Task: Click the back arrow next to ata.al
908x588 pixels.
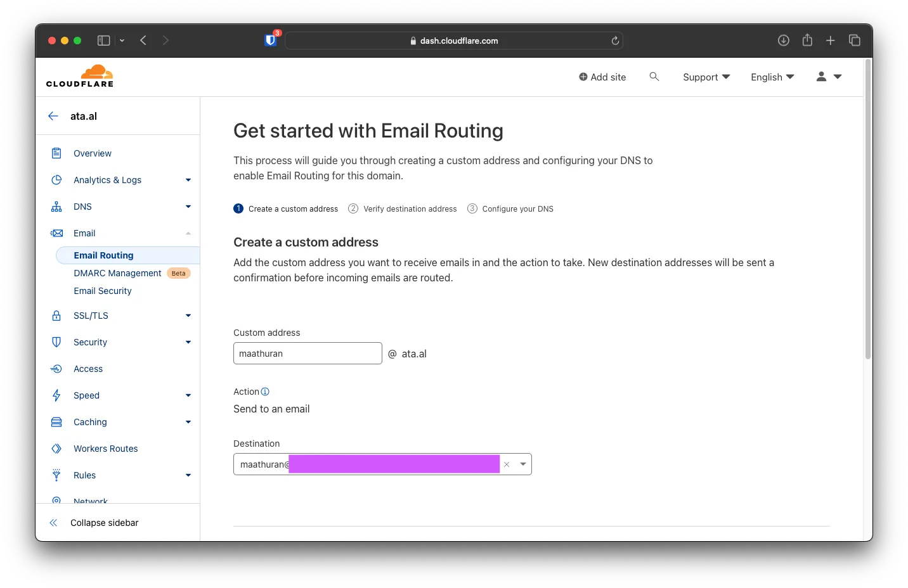Action: (x=53, y=116)
